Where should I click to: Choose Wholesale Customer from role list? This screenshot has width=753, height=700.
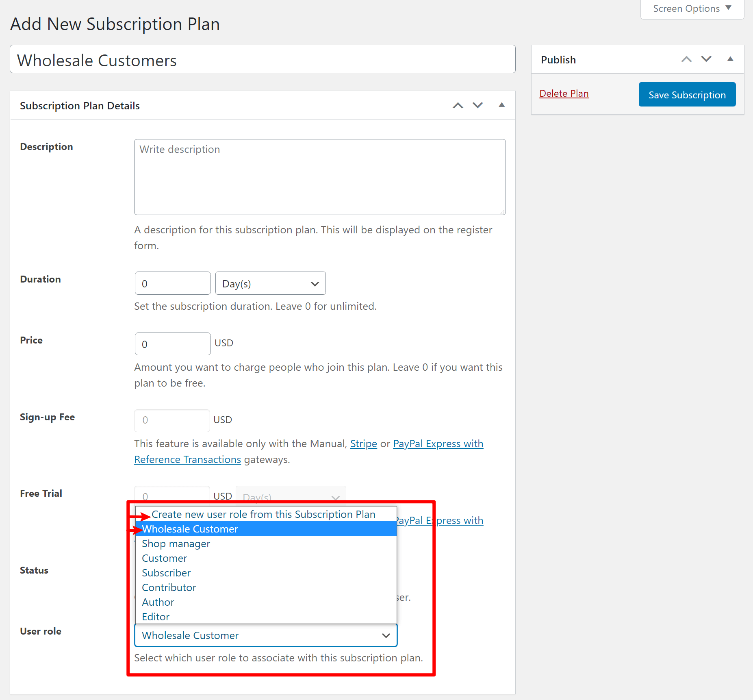(x=266, y=529)
